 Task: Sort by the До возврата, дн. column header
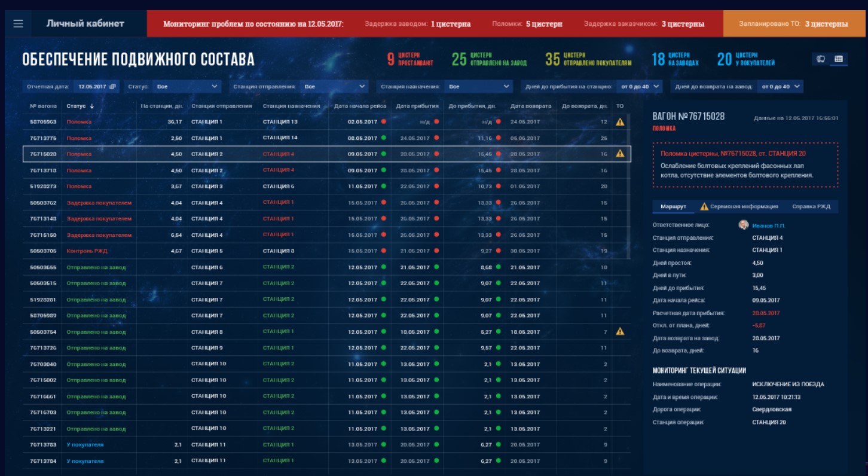point(585,106)
